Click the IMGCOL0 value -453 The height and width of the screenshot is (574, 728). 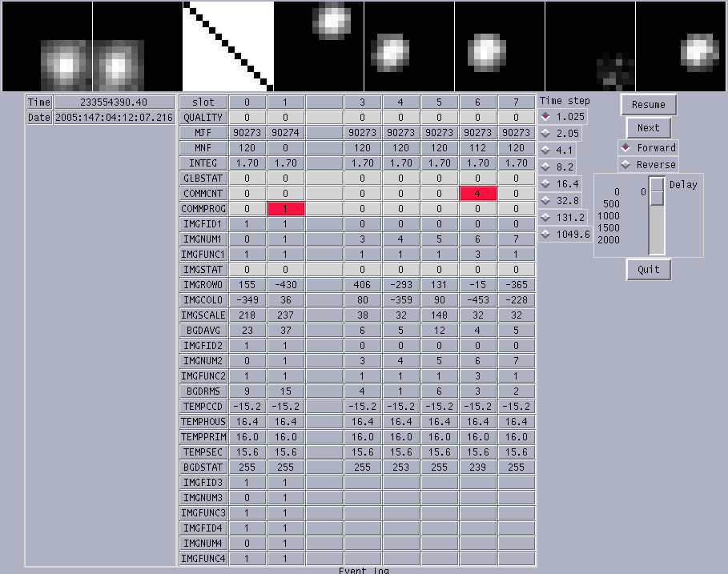coord(478,300)
